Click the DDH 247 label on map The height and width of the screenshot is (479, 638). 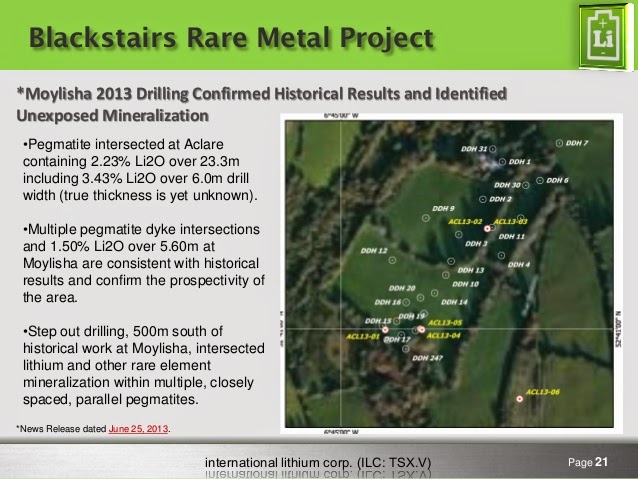pos(427,358)
